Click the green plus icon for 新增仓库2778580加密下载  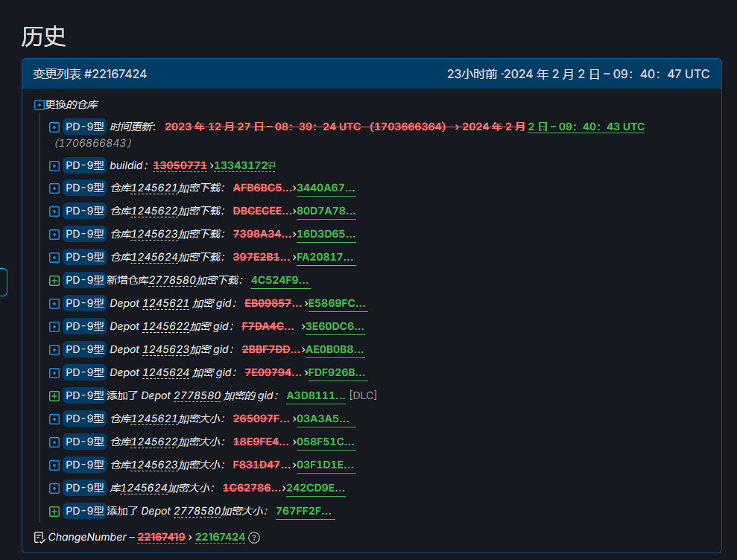pos(54,281)
